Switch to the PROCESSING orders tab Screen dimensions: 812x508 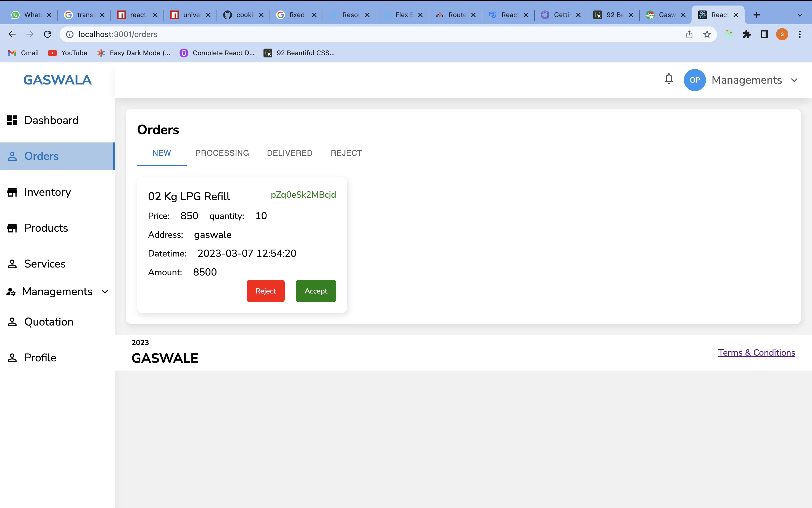pyautogui.click(x=222, y=153)
